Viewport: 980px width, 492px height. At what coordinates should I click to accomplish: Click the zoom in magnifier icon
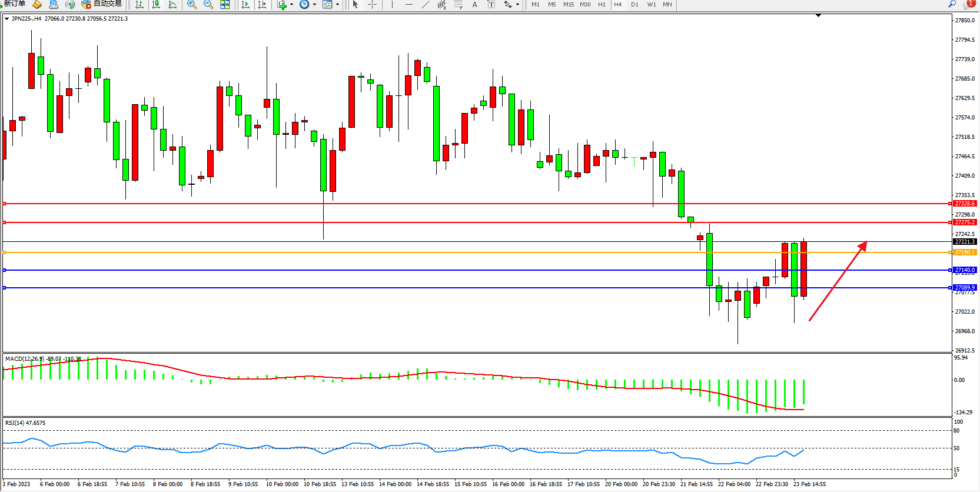192,4
